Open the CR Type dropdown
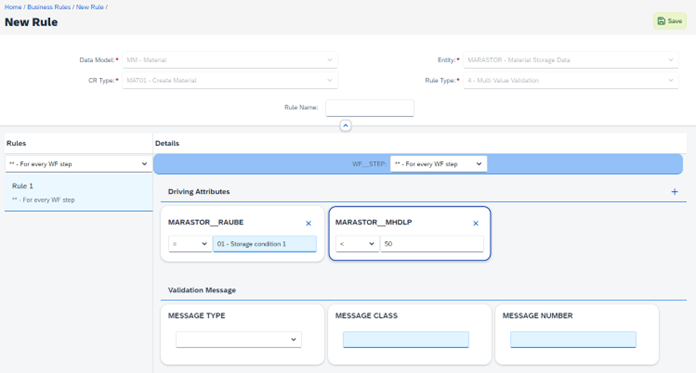Image resolution: width=696 pixels, height=373 pixels. 229,80
